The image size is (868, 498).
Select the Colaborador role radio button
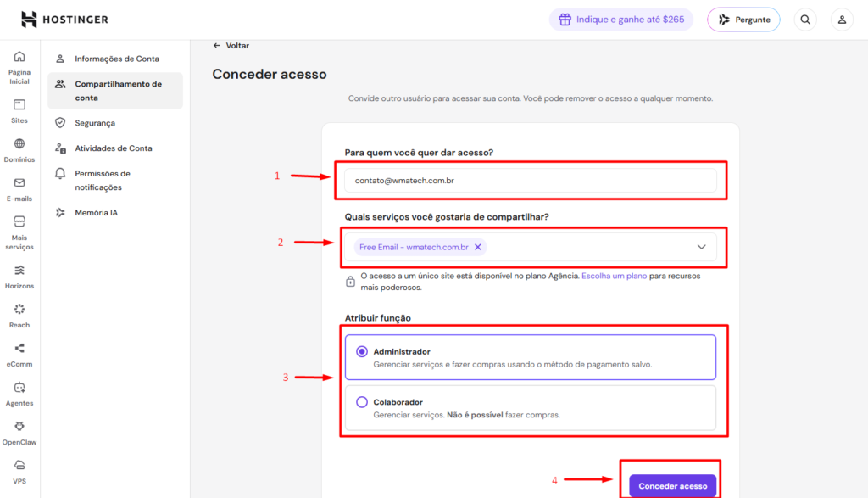pyautogui.click(x=361, y=402)
